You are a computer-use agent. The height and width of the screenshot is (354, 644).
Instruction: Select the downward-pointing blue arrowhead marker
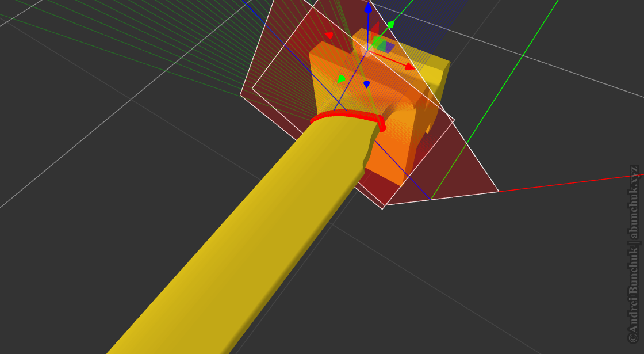(366, 85)
